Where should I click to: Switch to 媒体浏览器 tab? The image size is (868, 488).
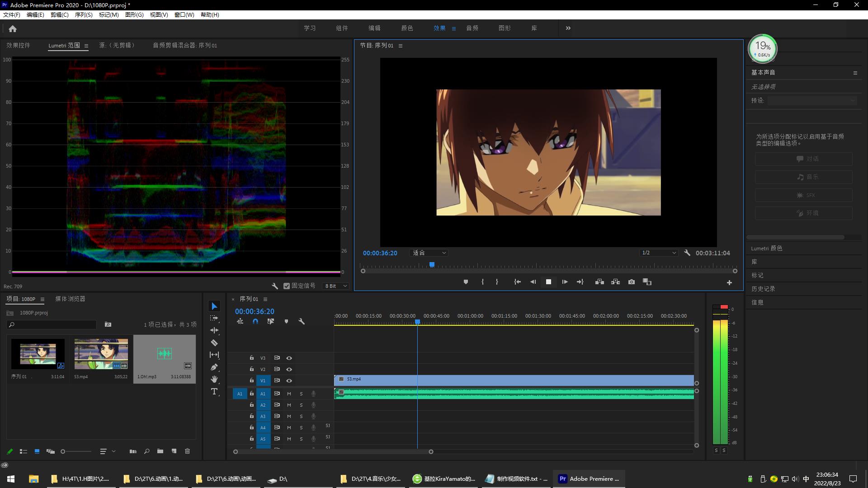pyautogui.click(x=70, y=299)
